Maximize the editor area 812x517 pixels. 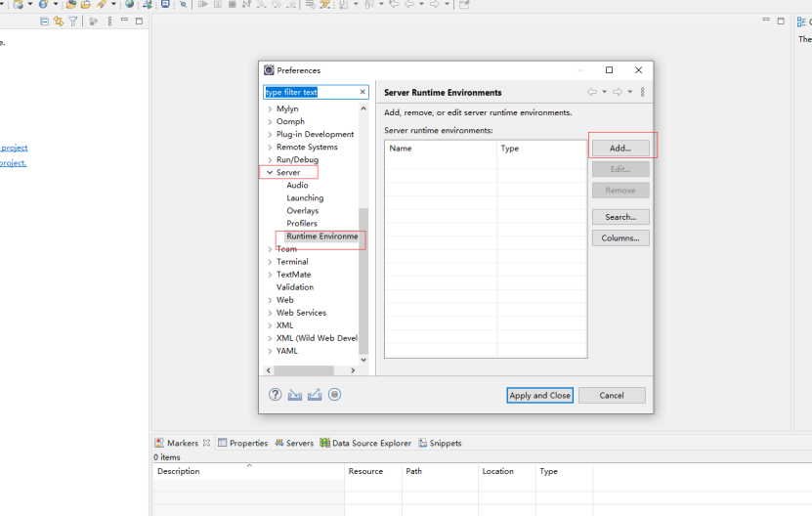[781, 22]
